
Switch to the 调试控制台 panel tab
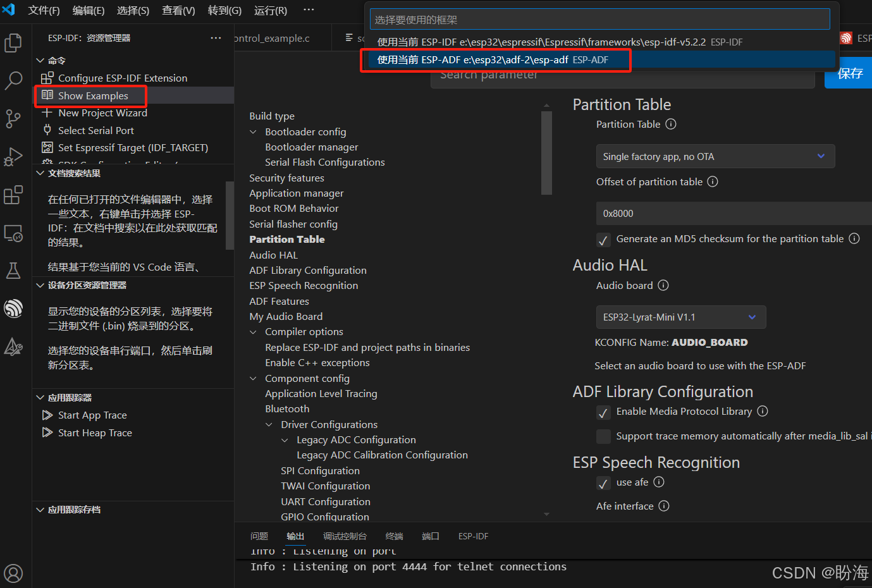tap(345, 536)
